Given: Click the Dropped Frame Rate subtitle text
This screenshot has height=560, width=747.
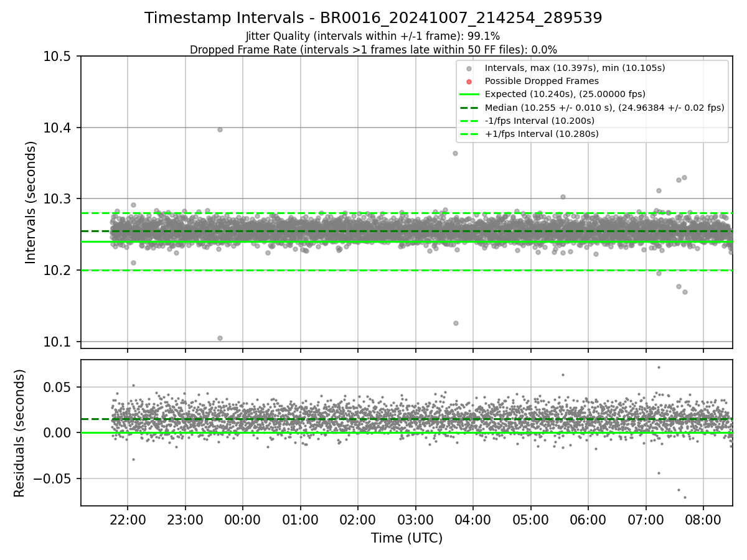Looking at the screenshot, I should (374, 49).
